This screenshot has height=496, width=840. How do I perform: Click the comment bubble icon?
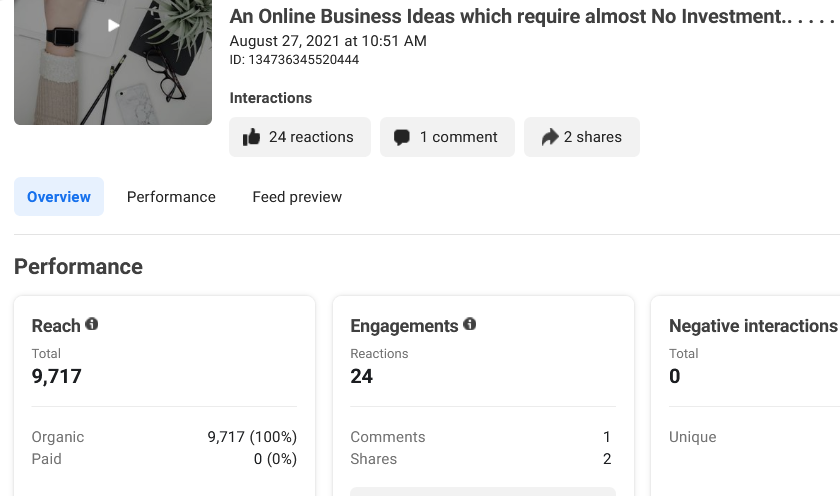[x=401, y=138]
